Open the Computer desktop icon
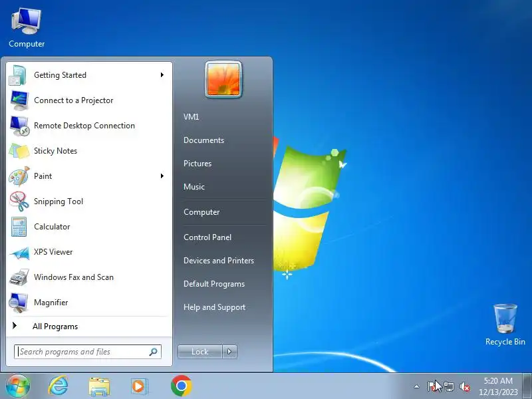 coord(27,28)
